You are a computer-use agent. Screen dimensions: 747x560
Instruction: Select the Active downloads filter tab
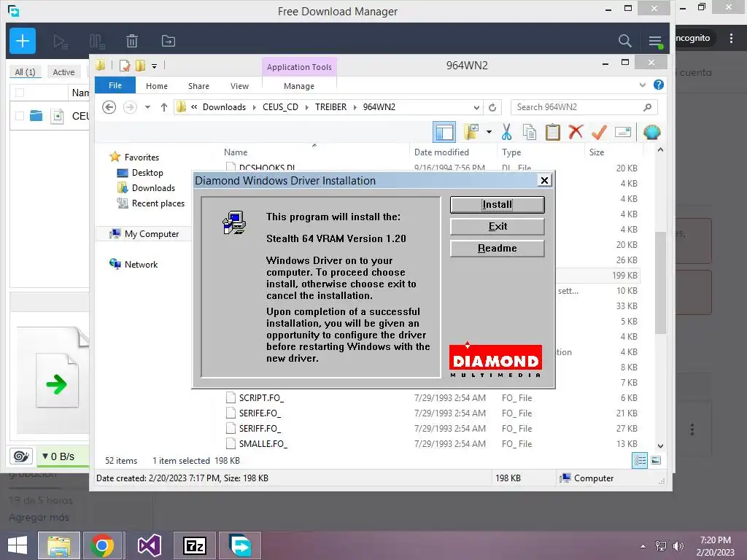tap(63, 72)
